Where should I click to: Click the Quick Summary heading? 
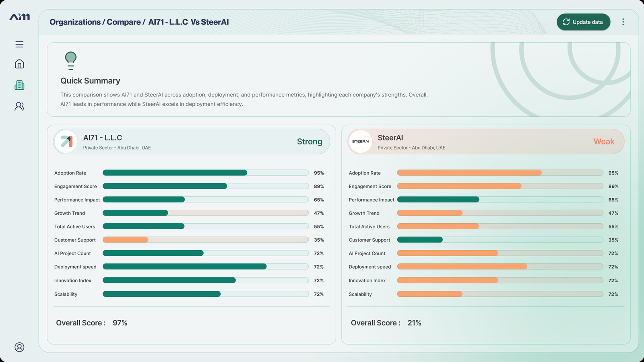click(90, 81)
